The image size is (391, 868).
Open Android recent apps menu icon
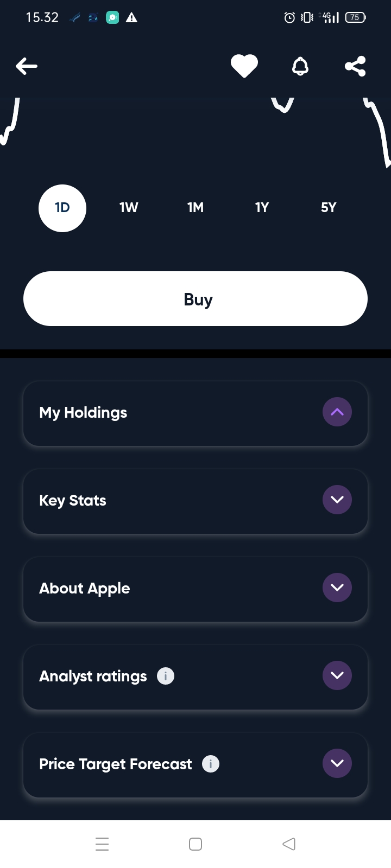pyautogui.click(x=102, y=844)
